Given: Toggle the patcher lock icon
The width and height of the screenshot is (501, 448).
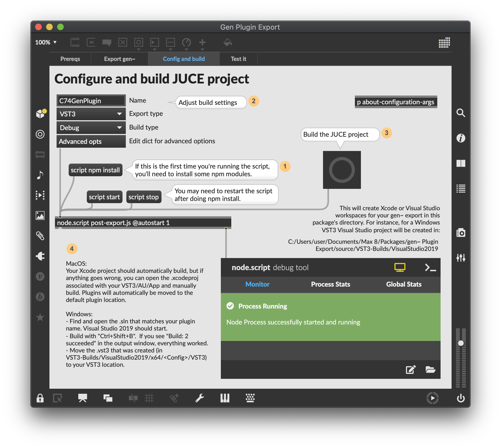Looking at the screenshot, I should (40, 398).
